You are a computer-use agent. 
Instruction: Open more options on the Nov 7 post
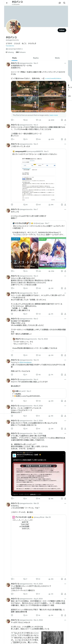pos(65,209)
